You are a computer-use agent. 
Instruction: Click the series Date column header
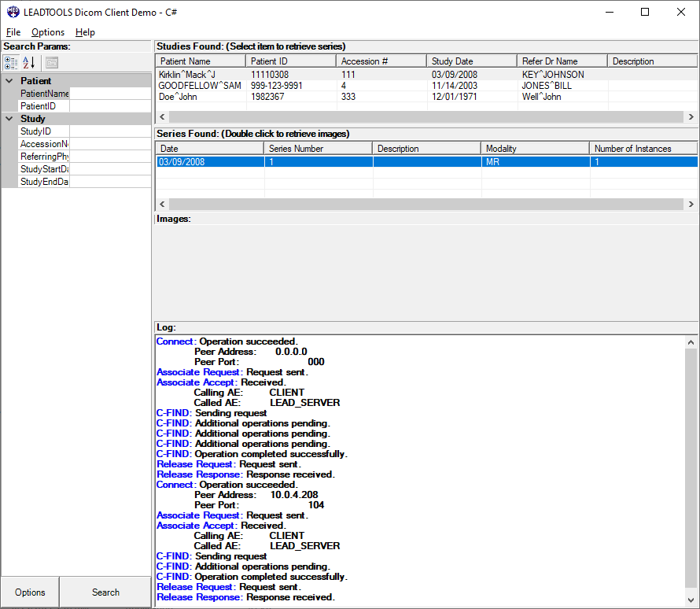(x=210, y=149)
